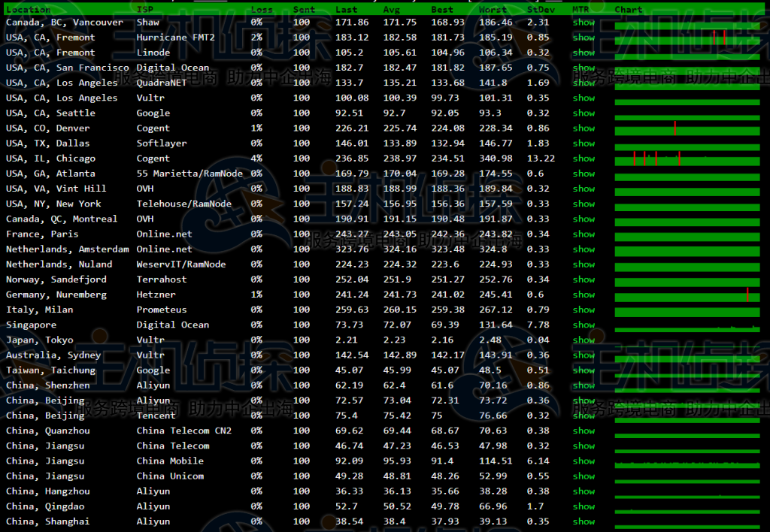
Task: Click show link for Hurricane FMT2 Fremont
Action: tap(583, 38)
